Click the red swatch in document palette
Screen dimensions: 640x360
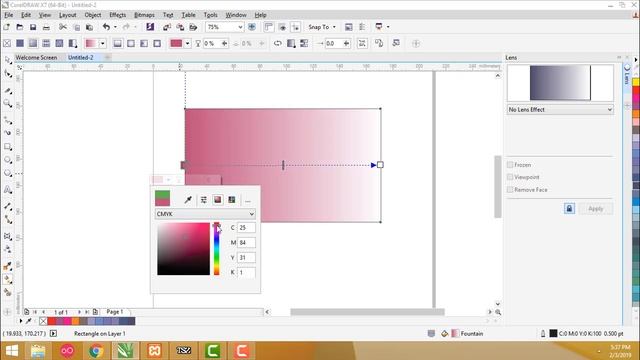[x=52, y=321]
